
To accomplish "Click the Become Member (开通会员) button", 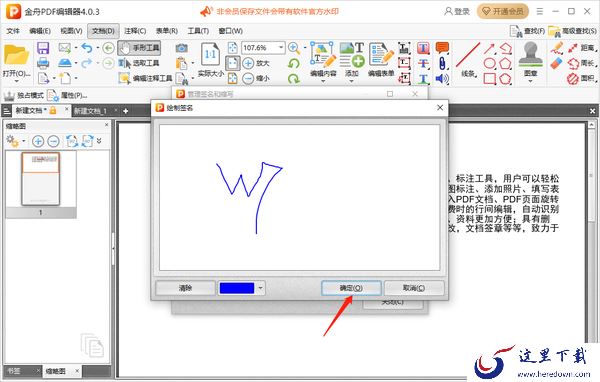I will [503, 12].
